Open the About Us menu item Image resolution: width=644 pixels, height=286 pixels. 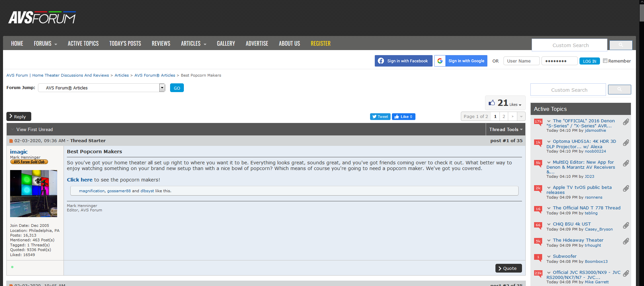[289, 44]
